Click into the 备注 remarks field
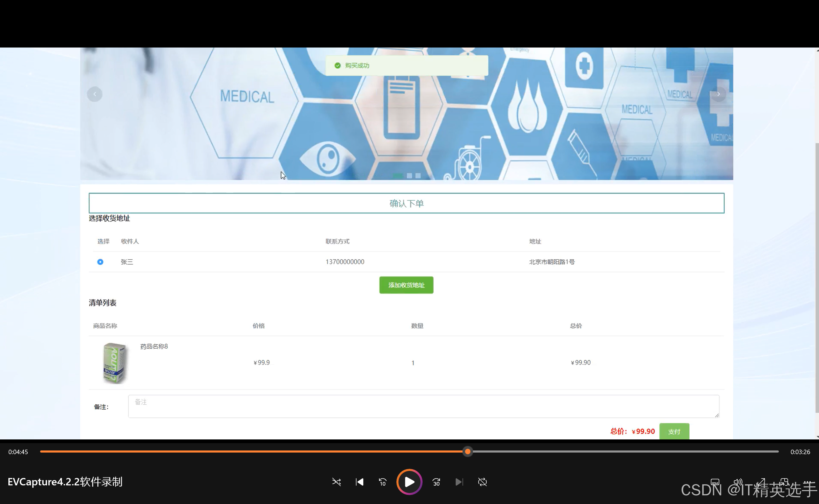Viewport: 819px width, 504px height. pos(423,406)
